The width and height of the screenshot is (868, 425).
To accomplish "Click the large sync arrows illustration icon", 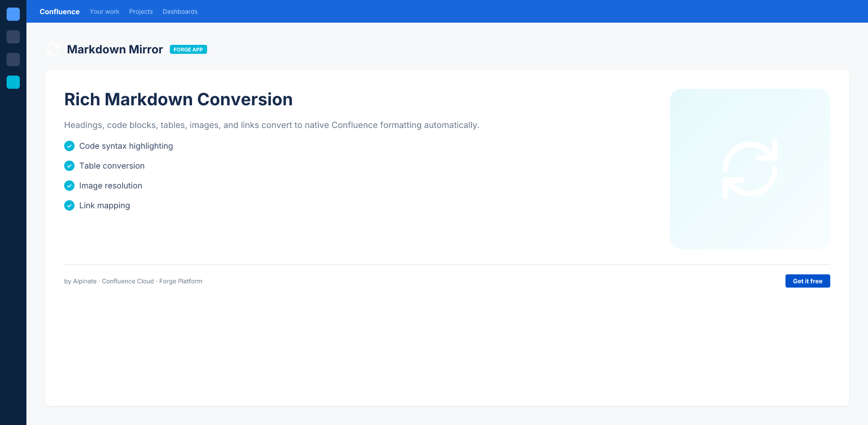I will click(750, 169).
